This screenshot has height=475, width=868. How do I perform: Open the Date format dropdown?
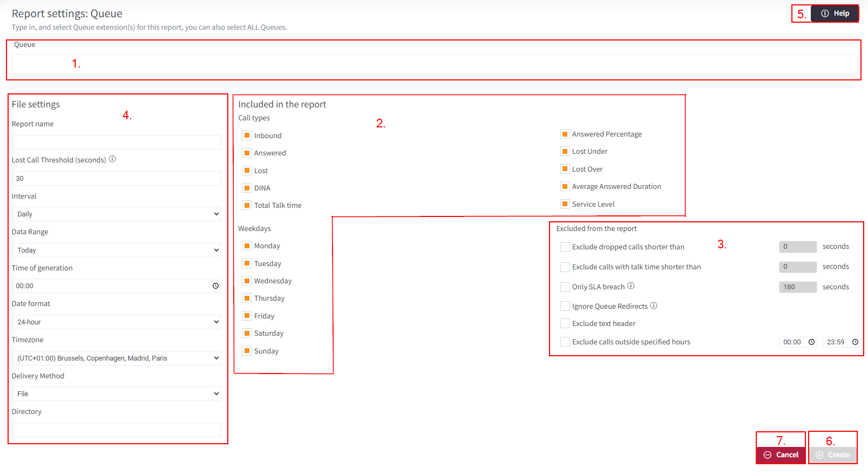click(x=117, y=322)
